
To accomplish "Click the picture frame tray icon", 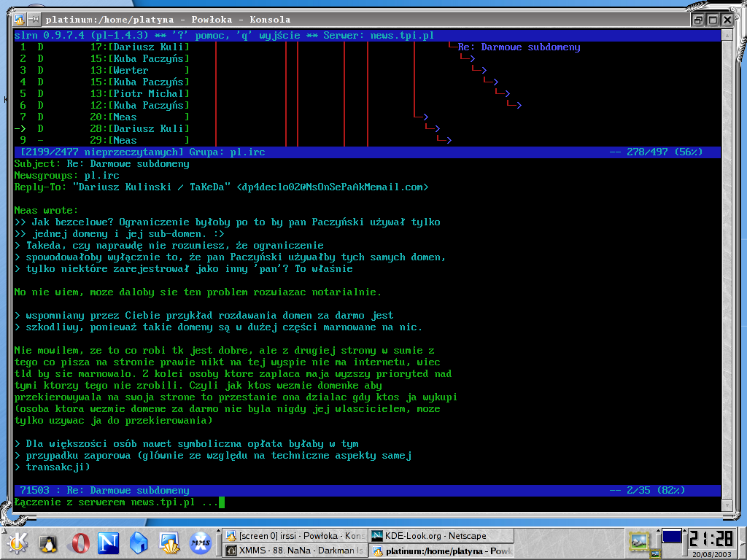I will pos(638,541).
